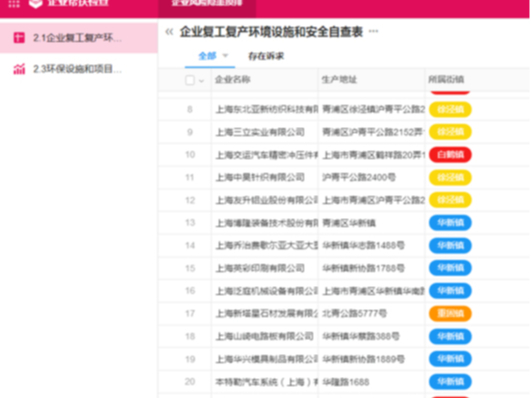This screenshot has width=531, height=398.
Task: Click the chart icon beside 2.3 sidebar item
Action: [19, 69]
